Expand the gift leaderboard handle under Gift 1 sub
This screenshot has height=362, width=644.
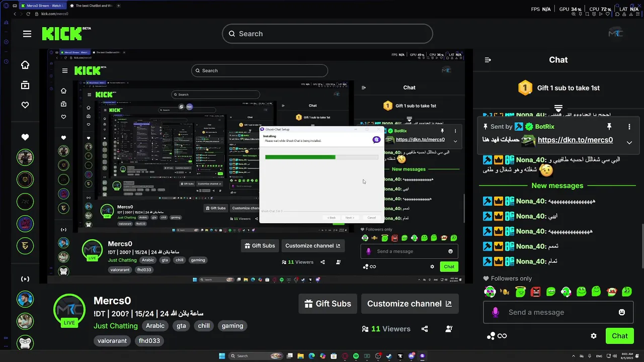point(558,109)
